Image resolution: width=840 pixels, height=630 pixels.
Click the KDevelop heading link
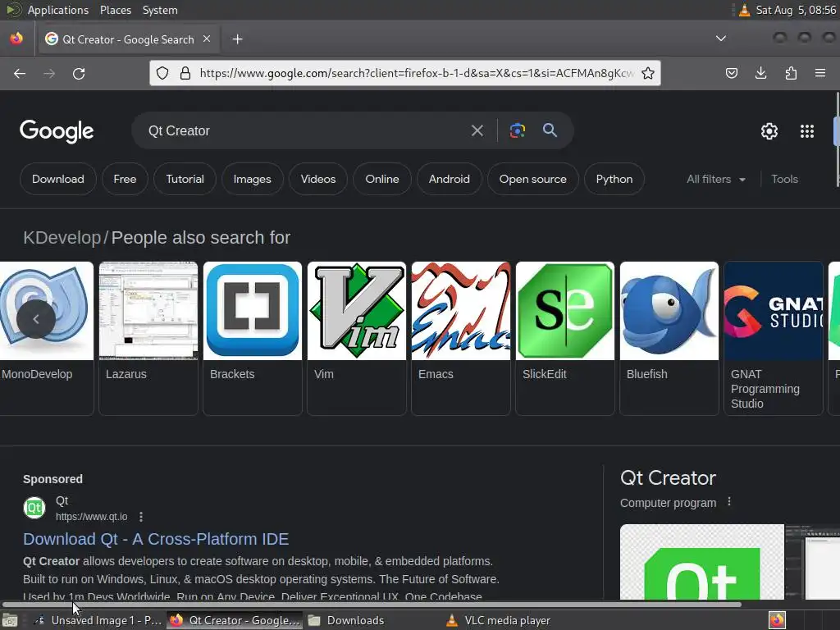point(62,237)
